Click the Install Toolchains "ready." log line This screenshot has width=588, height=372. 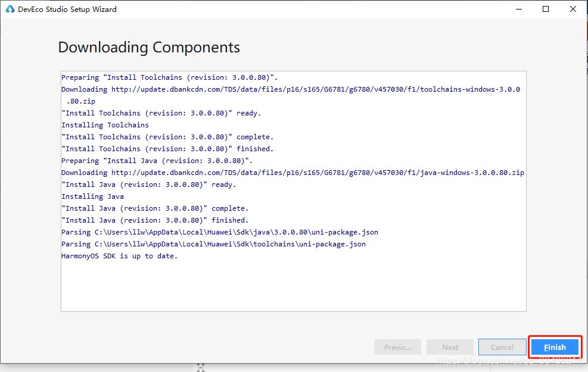tap(161, 112)
